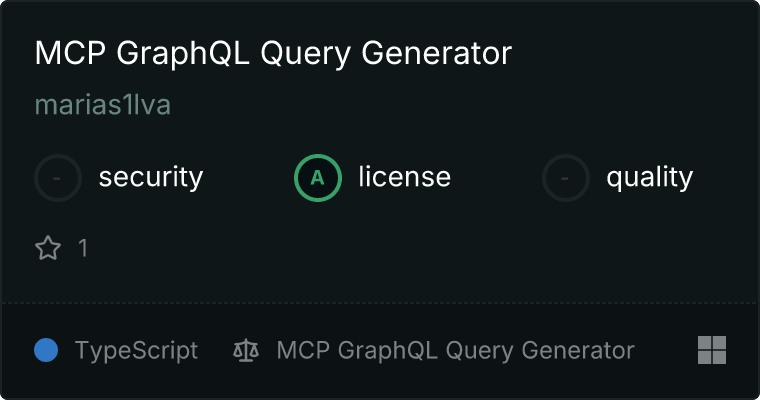Click the security score dash badge
760x400 pixels.
[58, 178]
